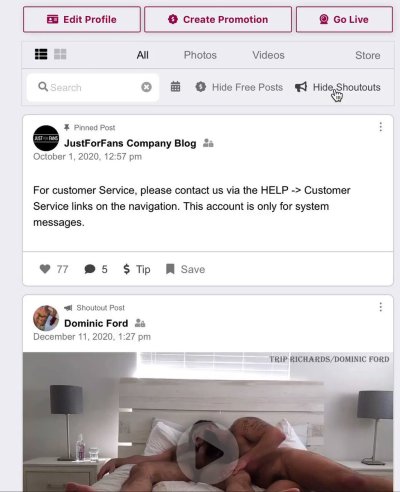Screen dimensions: 400x492
Task: Open the calendar date filter icon
Action: 175,87
